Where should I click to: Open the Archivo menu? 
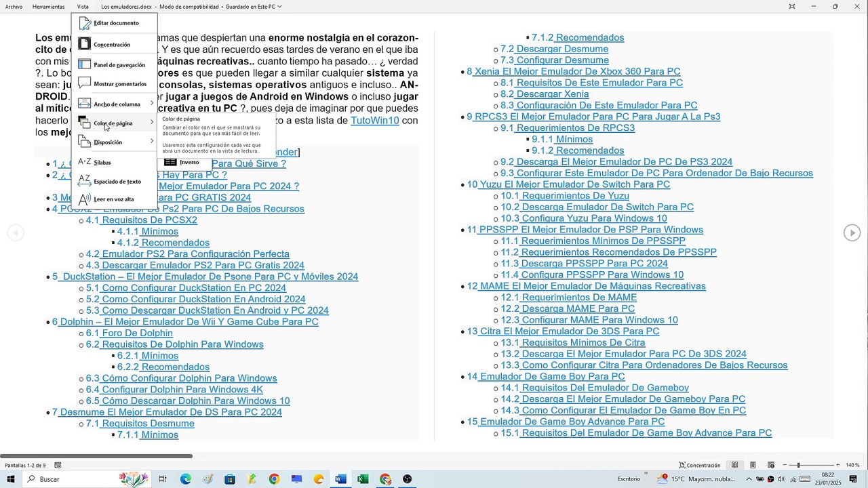pyautogui.click(x=14, y=7)
